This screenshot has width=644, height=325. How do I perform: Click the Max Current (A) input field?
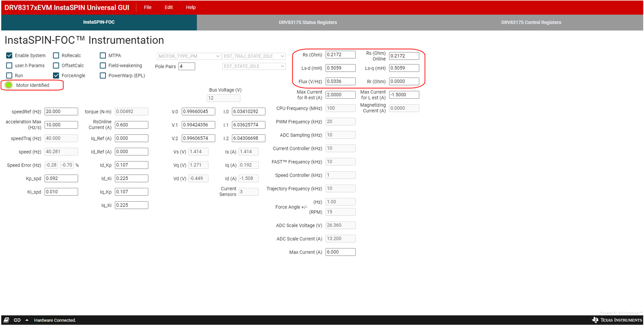click(x=340, y=252)
